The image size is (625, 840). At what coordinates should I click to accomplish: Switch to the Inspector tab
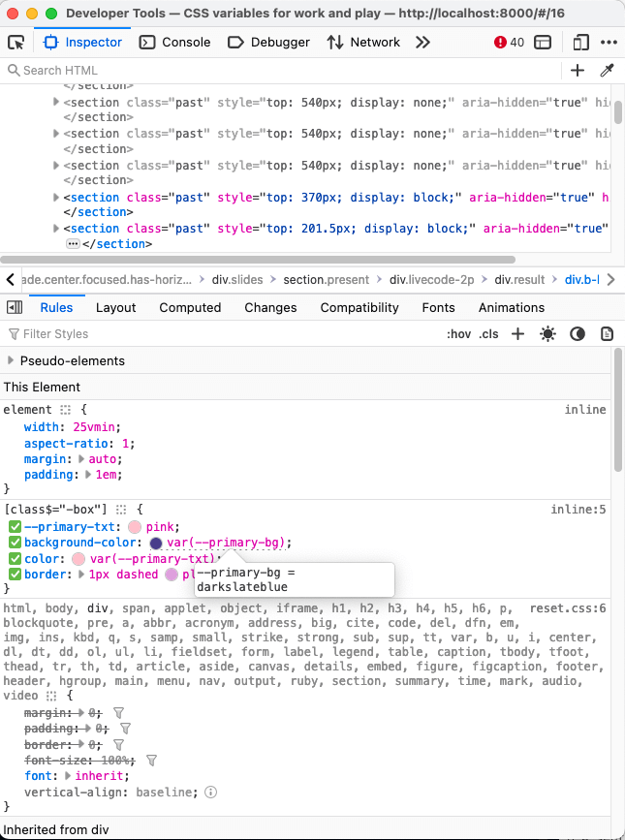83,43
